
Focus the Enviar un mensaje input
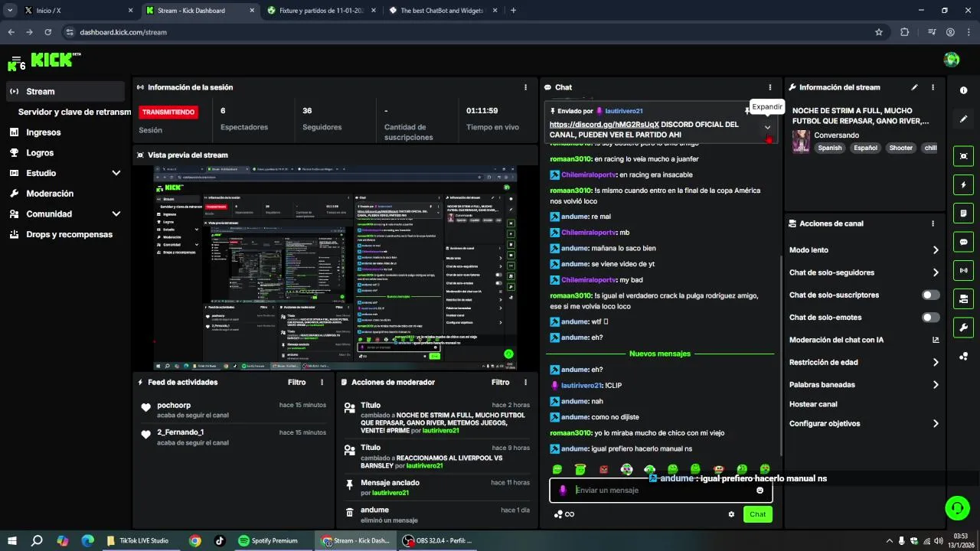[x=661, y=491]
